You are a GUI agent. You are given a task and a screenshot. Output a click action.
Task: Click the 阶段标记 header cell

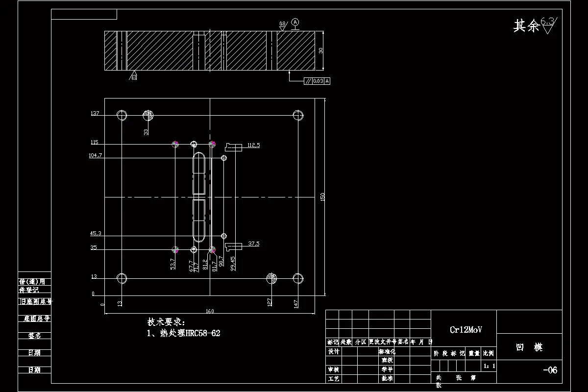tap(449, 353)
